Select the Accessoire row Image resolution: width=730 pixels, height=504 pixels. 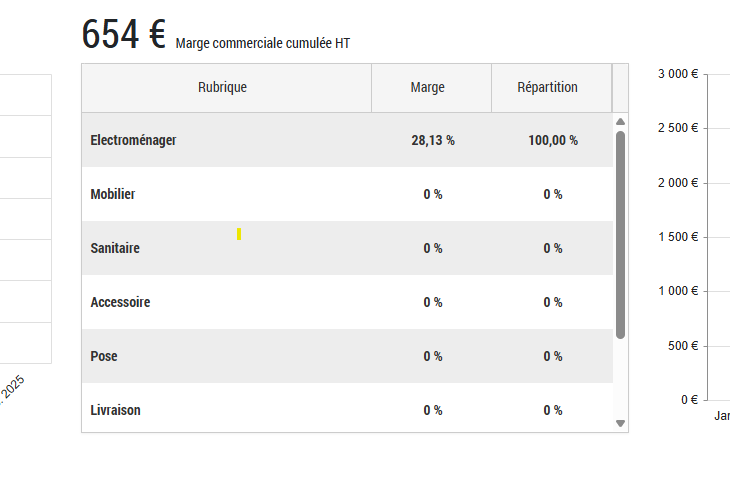120,303
